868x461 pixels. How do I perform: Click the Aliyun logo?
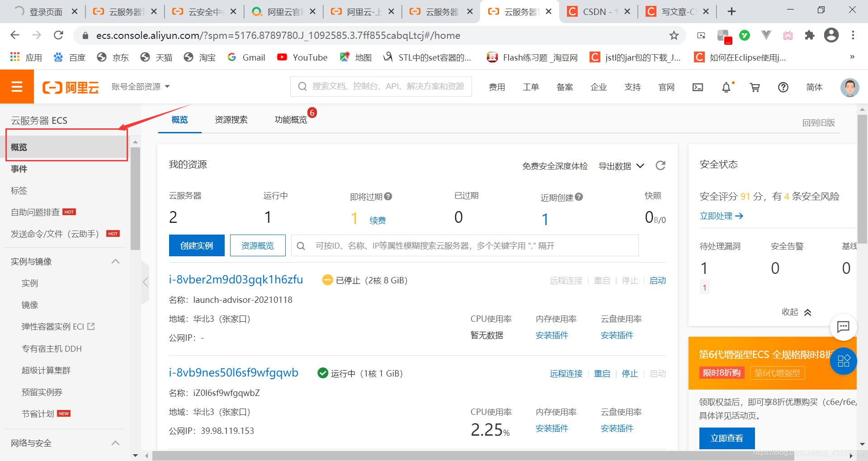click(x=71, y=87)
